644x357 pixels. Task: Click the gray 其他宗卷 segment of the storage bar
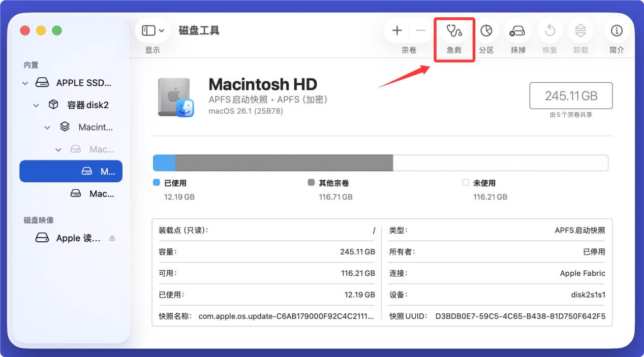point(283,163)
